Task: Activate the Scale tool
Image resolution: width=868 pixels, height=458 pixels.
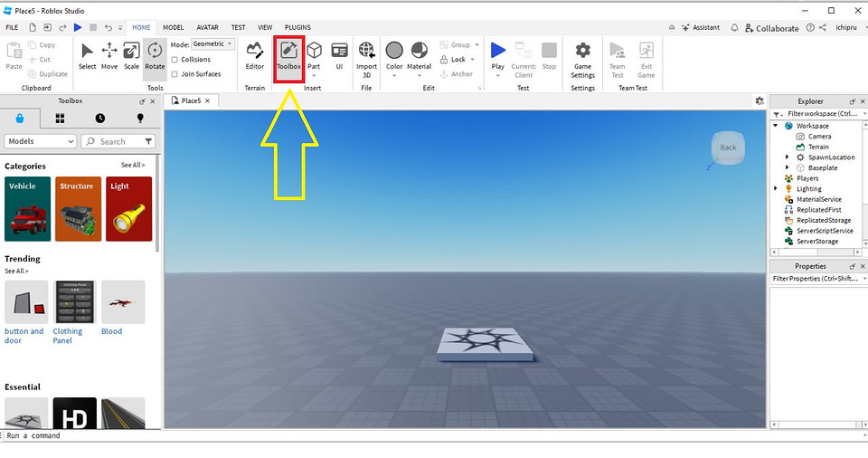Action: point(132,55)
